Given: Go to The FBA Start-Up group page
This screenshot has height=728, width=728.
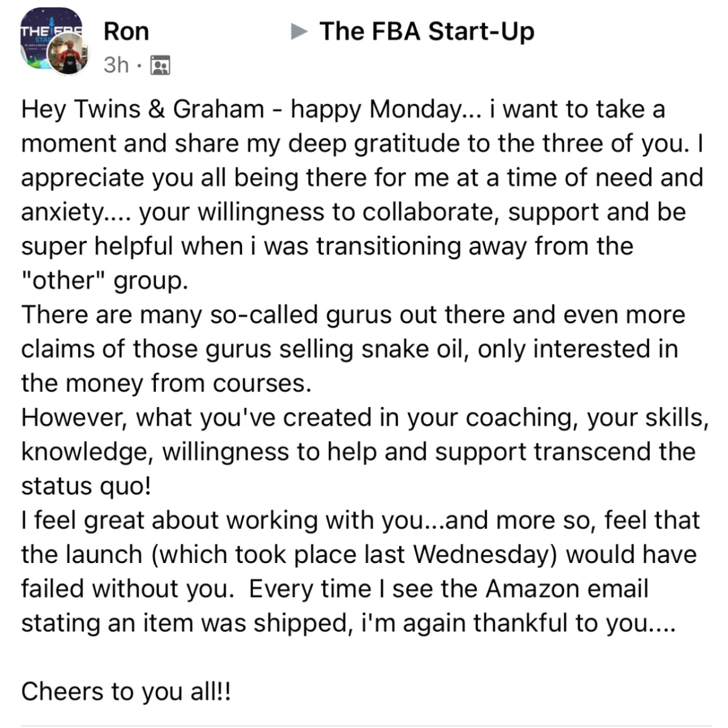Looking at the screenshot, I should pos(426,32).
